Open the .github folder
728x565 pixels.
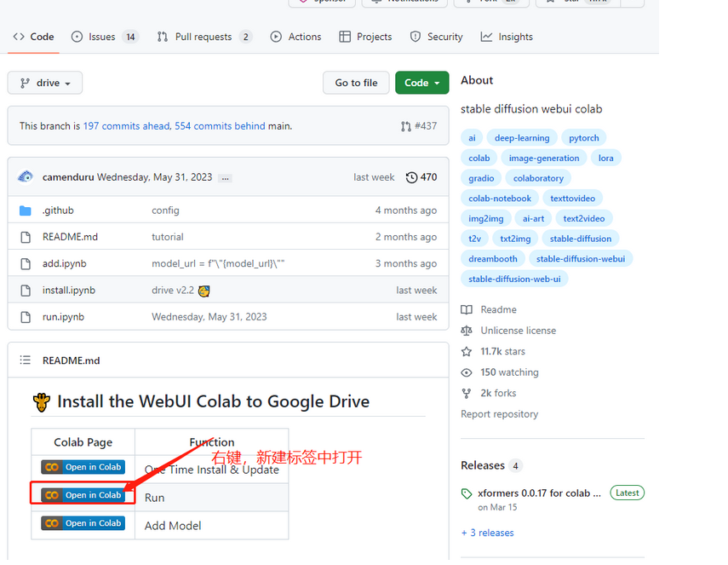(x=58, y=210)
